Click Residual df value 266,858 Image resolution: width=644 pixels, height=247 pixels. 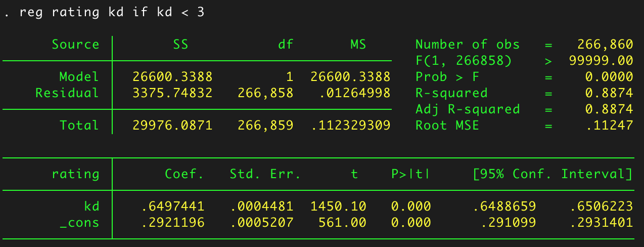[x=265, y=93]
